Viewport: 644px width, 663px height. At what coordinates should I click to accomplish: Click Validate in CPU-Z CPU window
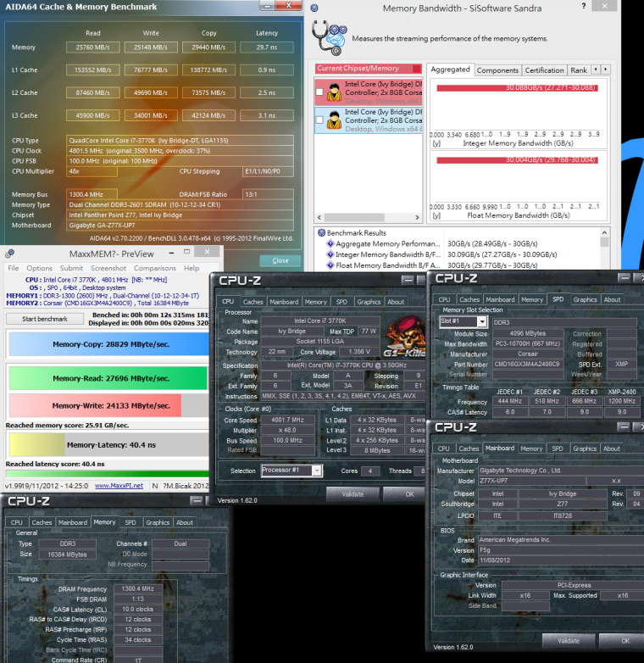353,494
